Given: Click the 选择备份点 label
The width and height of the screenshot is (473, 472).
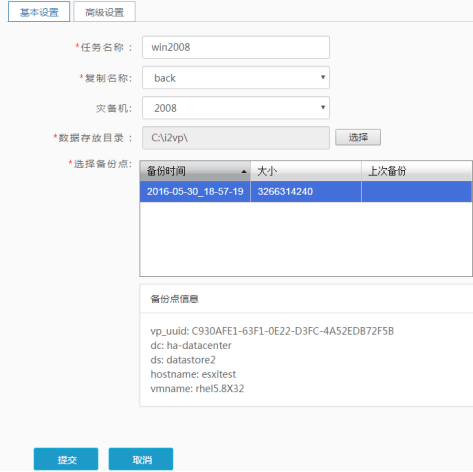Looking at the screenshot, I should pos(100,164).
